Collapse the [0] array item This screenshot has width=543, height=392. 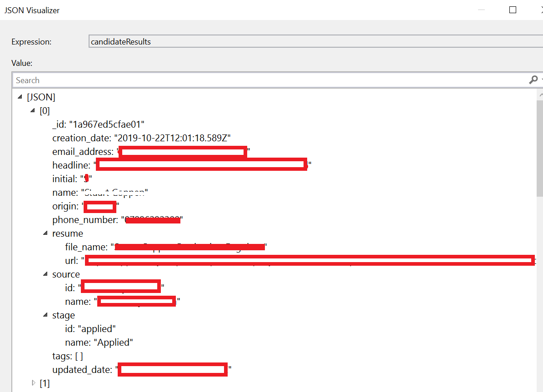tap(33, 111)
